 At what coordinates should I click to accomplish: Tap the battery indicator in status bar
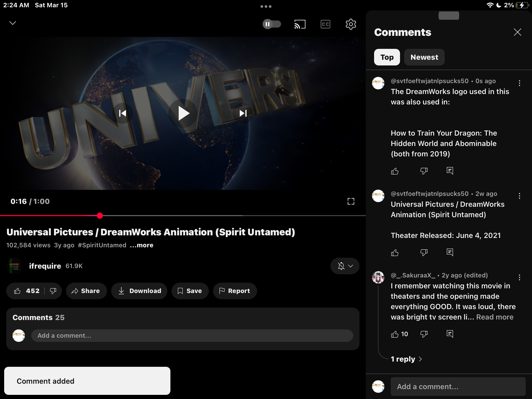click(x=522, y=5)
